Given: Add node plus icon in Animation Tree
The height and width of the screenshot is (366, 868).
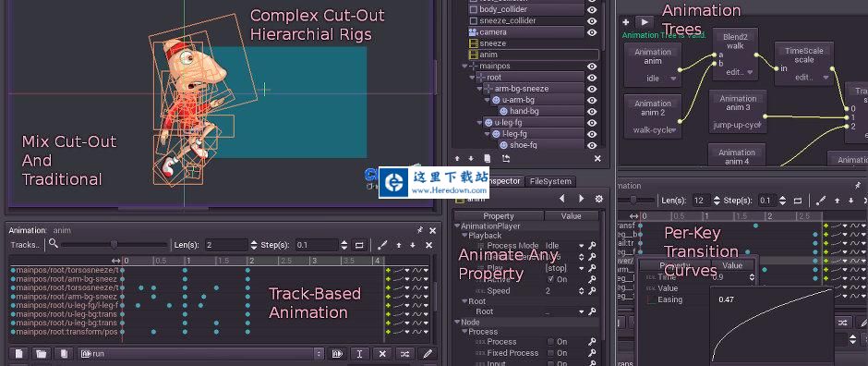Looking at the screenshot, I should coord(625,22).
